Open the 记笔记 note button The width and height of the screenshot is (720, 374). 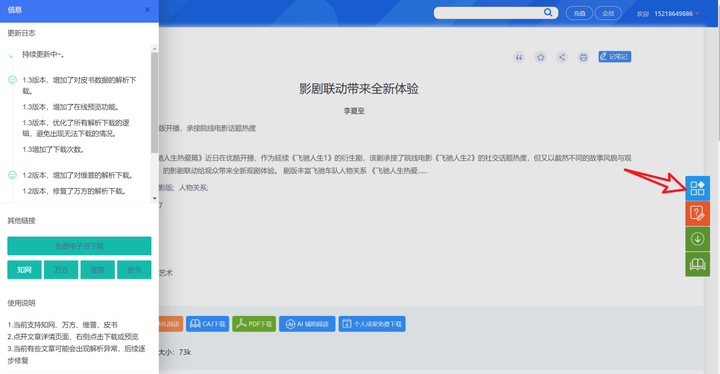coord(614,57)
